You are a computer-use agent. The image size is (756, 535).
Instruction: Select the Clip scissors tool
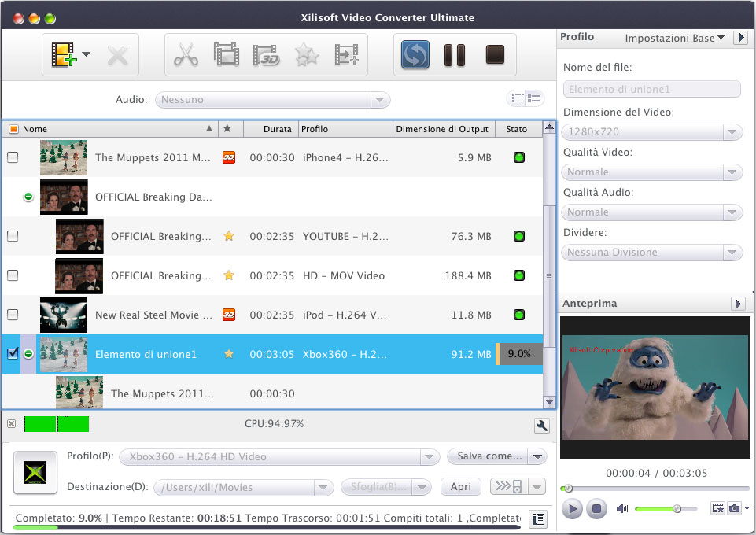(x=186, y=54)
